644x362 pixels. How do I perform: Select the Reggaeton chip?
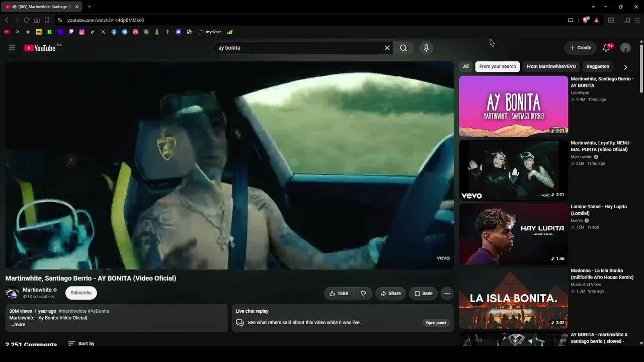[598, 66]
